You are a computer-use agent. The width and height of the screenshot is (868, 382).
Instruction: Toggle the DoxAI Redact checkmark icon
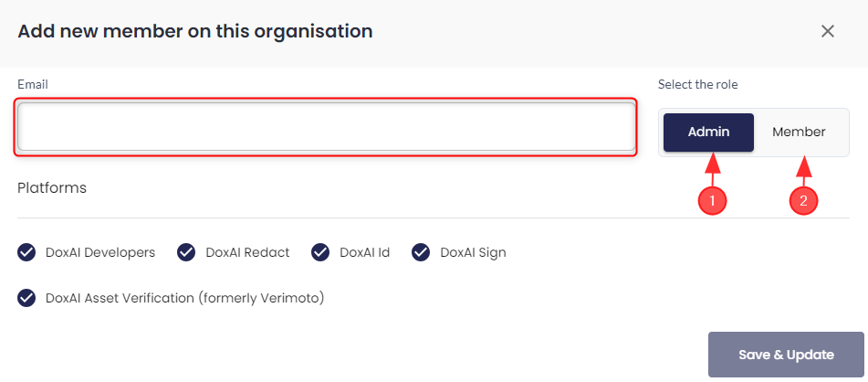186,252
